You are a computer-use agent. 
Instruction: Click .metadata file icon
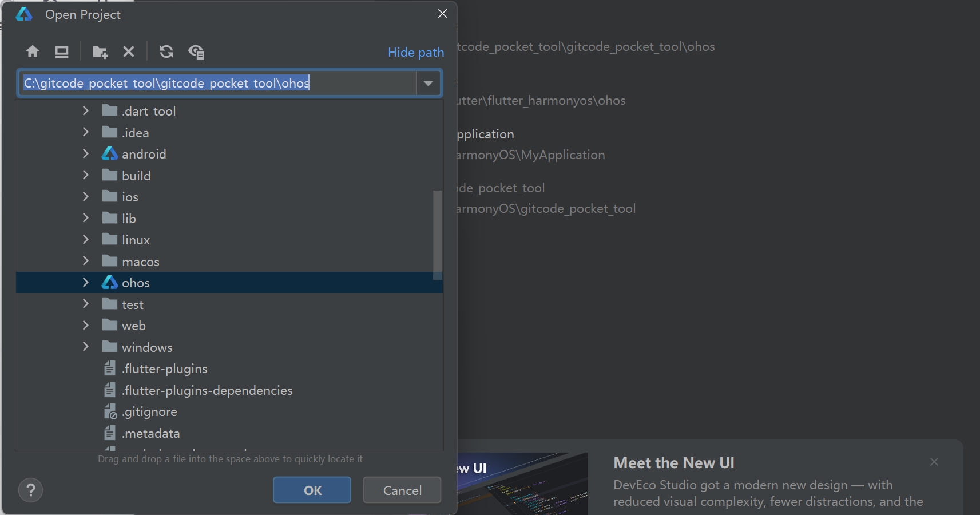coord(110,433)
